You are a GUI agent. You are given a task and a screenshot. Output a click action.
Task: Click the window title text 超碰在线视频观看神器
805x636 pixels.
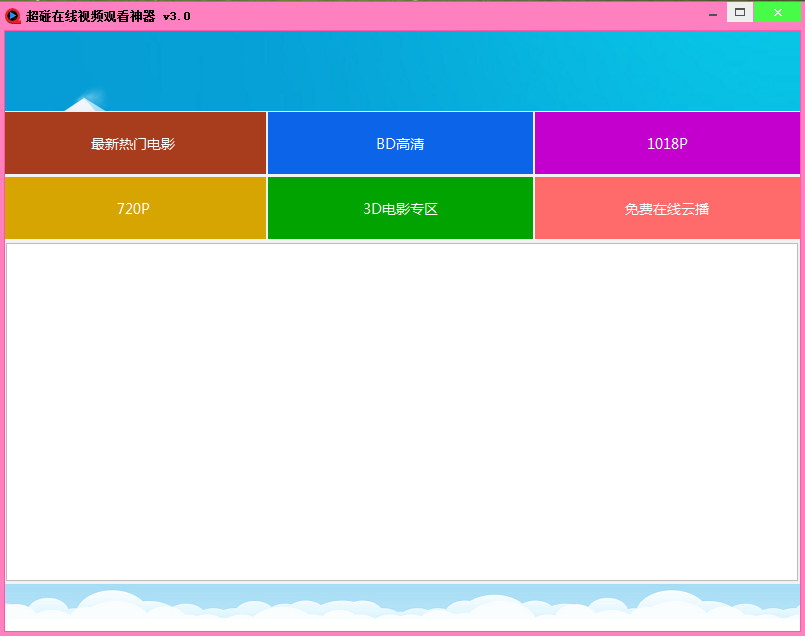click(90, 16)
